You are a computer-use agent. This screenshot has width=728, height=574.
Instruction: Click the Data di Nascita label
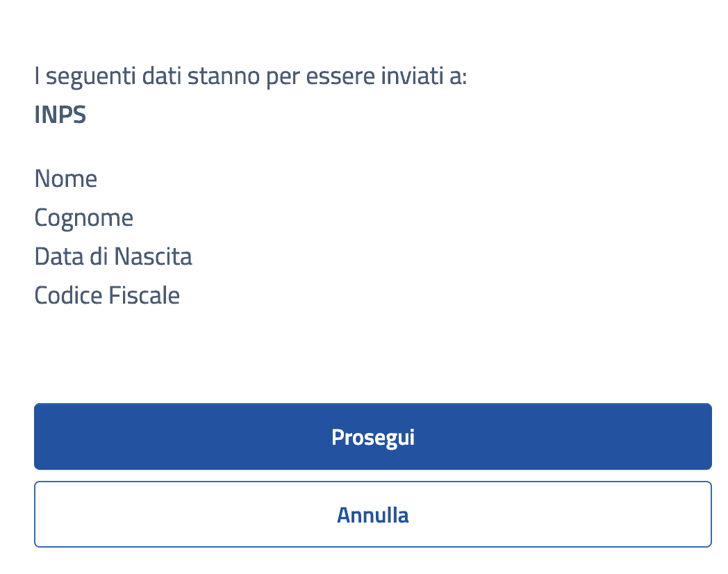point(113,256)
